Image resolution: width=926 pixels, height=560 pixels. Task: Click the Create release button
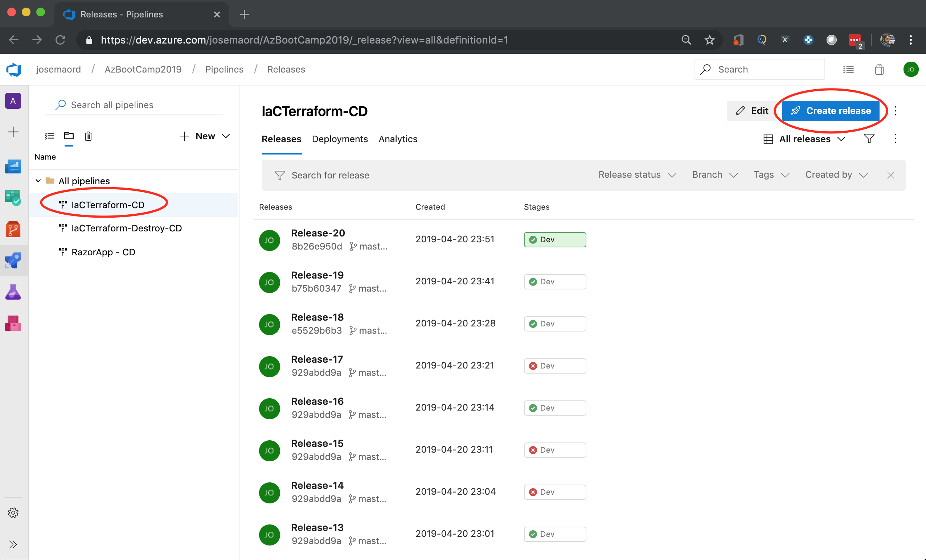831,111
